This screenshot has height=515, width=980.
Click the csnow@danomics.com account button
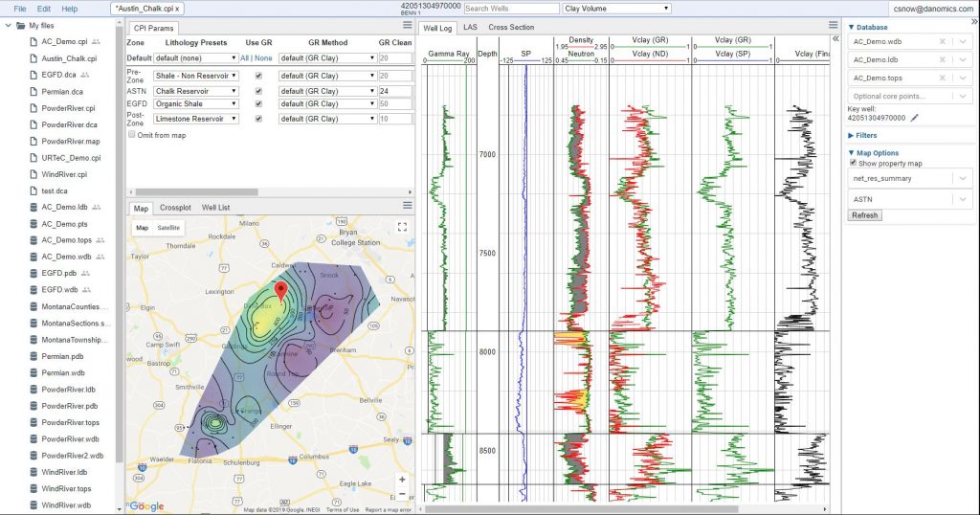pos(933,9)
